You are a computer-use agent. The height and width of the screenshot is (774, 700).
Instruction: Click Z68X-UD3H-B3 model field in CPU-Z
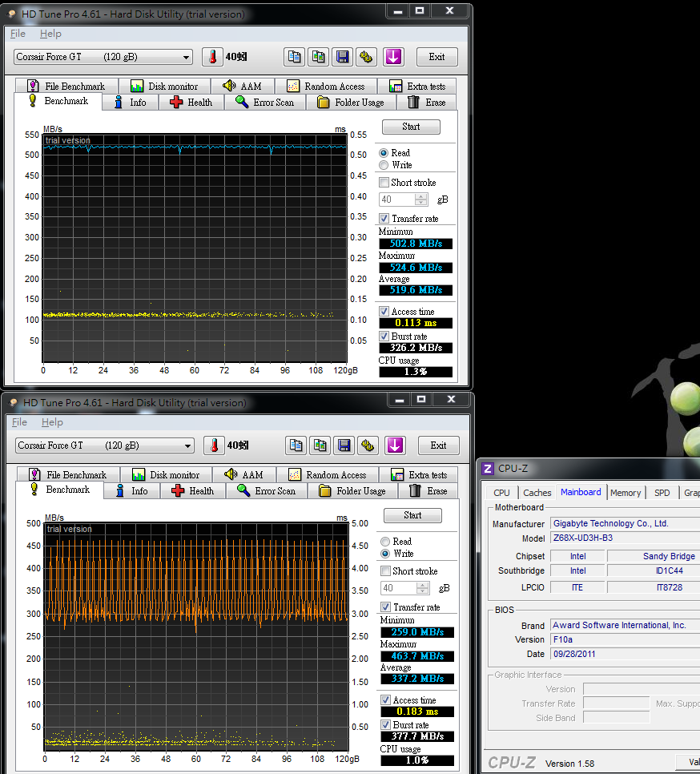coord(625,538)
